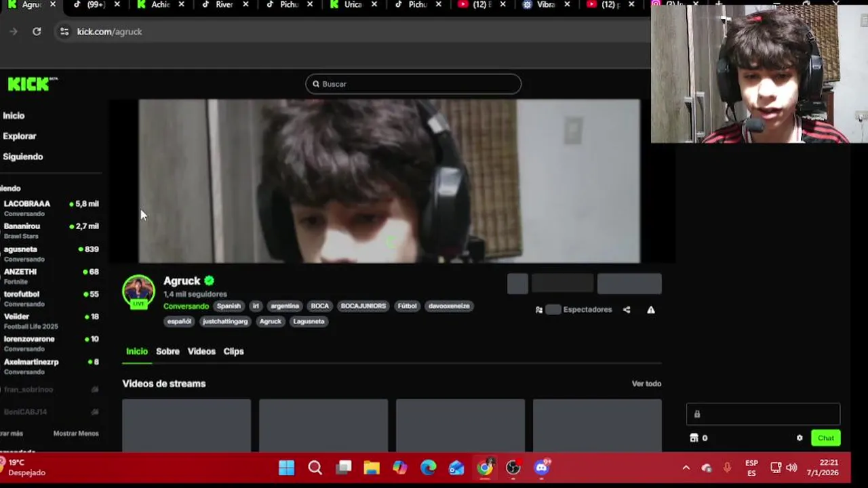Open torofutbol channel in sidebar
The width and height of the screenshot is (868, 488).
(51, 298)
